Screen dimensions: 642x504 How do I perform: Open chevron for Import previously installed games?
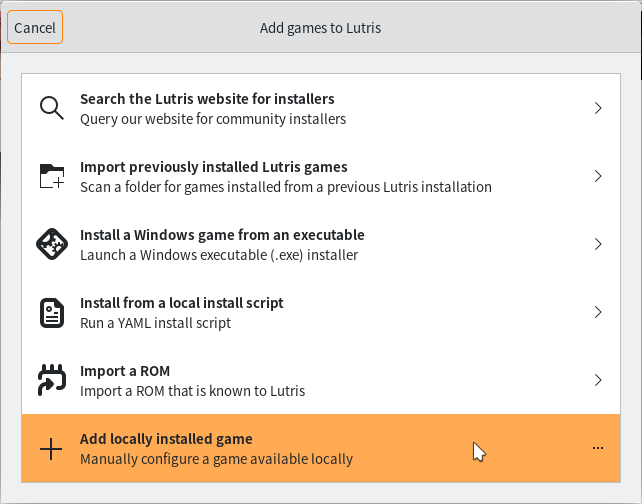[598, 176]
